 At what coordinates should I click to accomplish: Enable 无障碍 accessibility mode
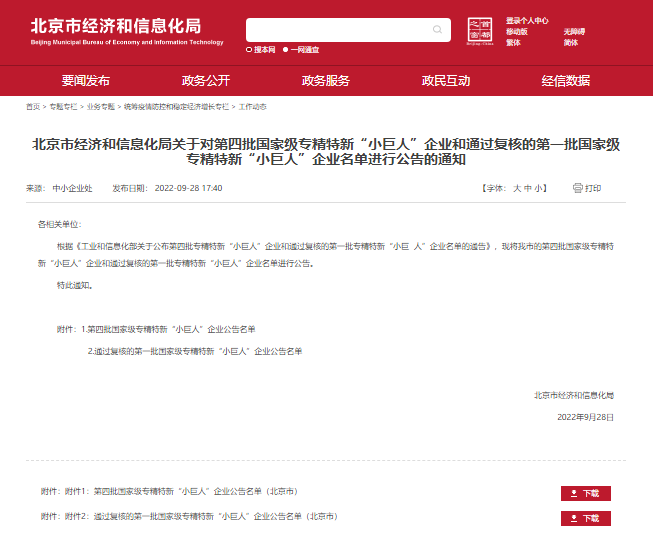(574, 31)
